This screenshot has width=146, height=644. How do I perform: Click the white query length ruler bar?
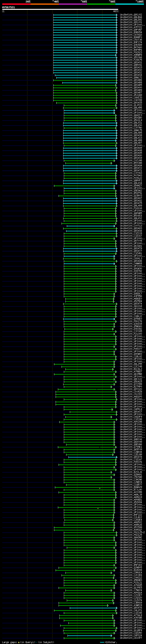point(60,10)
